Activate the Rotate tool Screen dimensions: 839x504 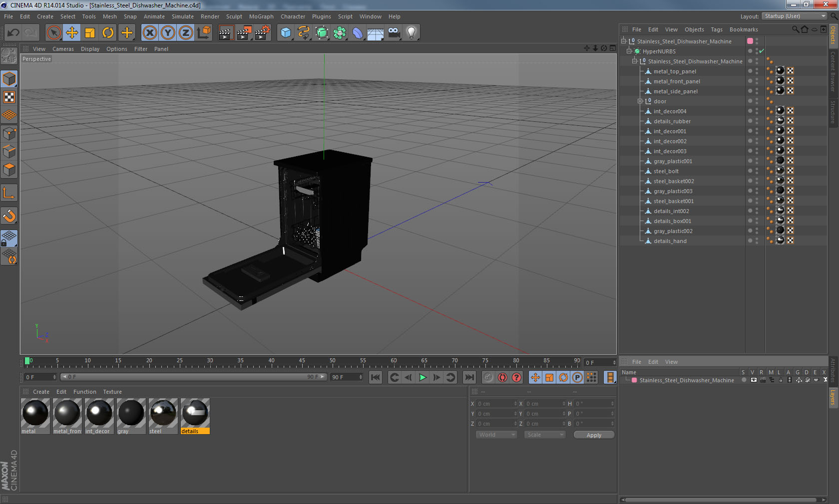[x=108, y=33]
